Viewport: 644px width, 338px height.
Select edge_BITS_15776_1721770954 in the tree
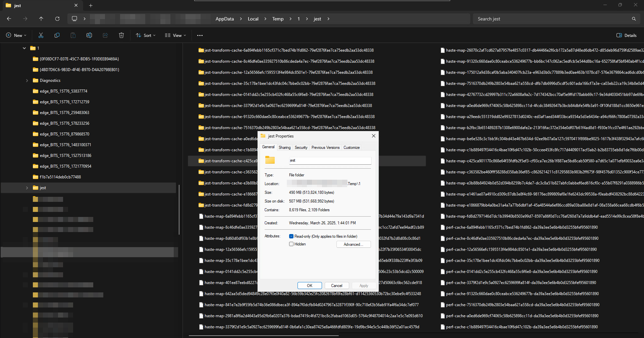[x=65, y=166]
